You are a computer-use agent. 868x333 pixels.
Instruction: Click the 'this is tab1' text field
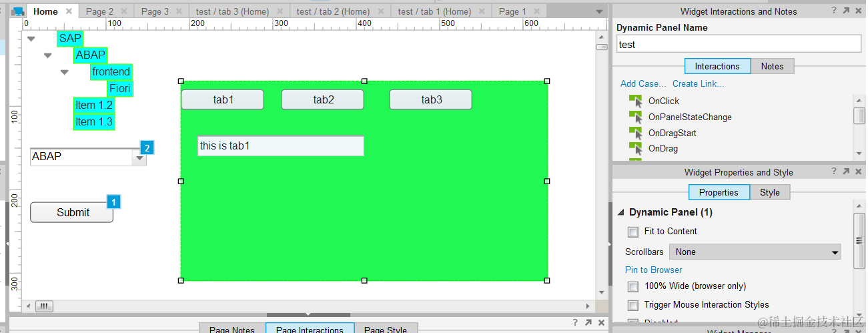point(281,145)
